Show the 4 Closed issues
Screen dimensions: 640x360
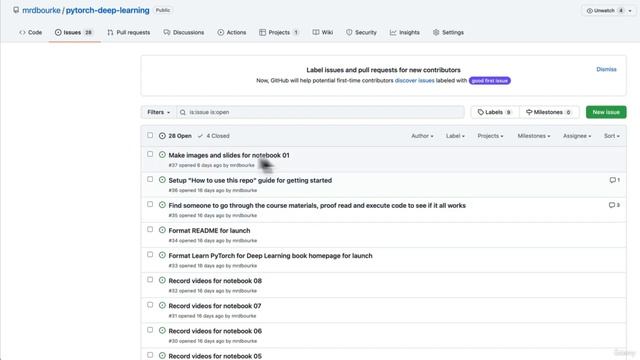[213, 136]
